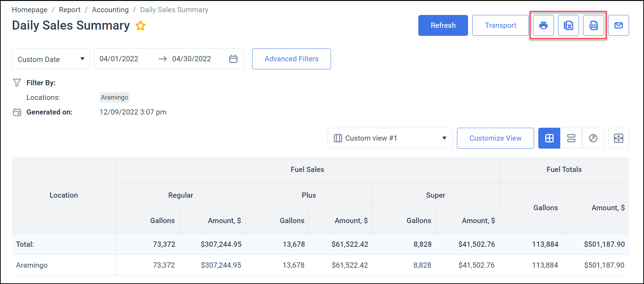The height and width of the screenshot is (284, 644).
Task: Switch to the chart view
Action: point(593,138)
